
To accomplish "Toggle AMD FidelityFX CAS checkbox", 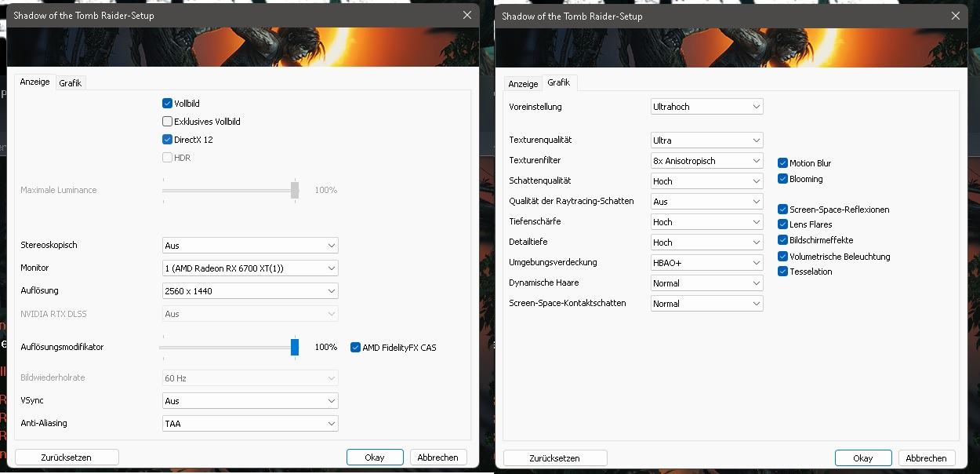I will coord(355,347).
